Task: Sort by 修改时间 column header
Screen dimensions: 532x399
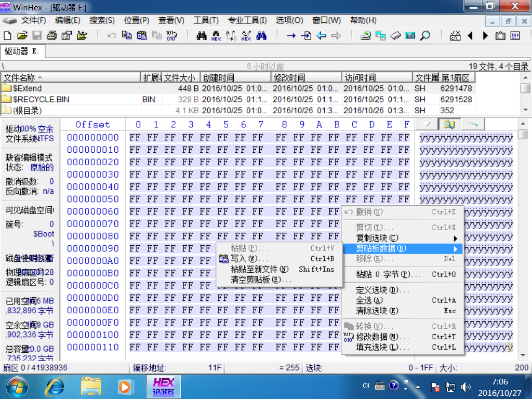Action: pyautogui.click(x=307, y=78)
